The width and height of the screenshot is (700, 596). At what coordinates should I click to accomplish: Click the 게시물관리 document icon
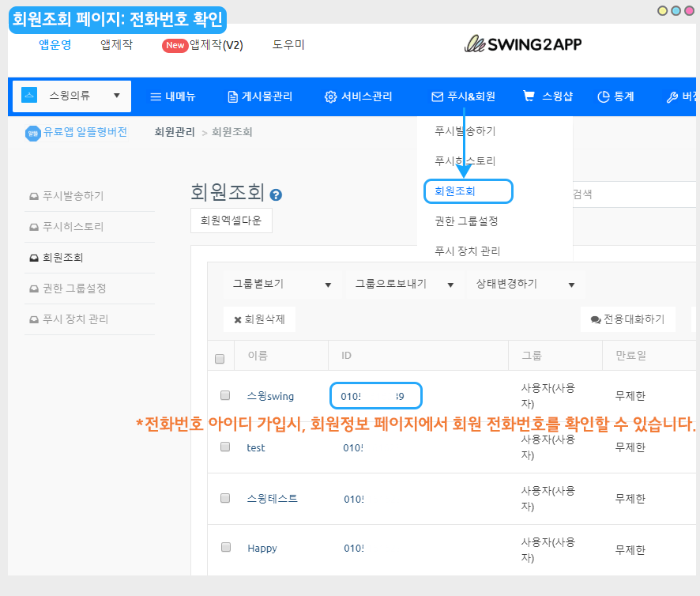232,96
